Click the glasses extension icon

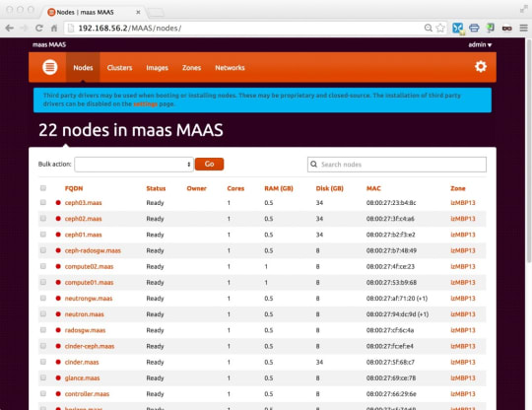point(507,29)
